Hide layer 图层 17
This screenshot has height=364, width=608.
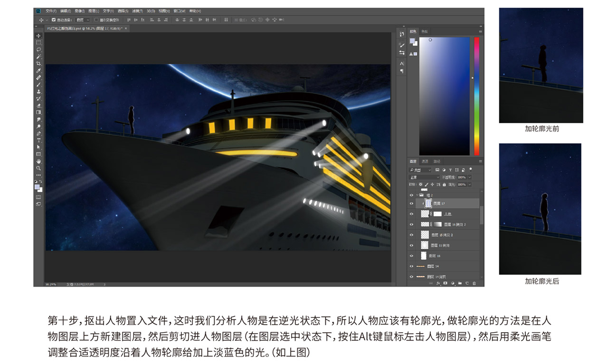[411, 203]
